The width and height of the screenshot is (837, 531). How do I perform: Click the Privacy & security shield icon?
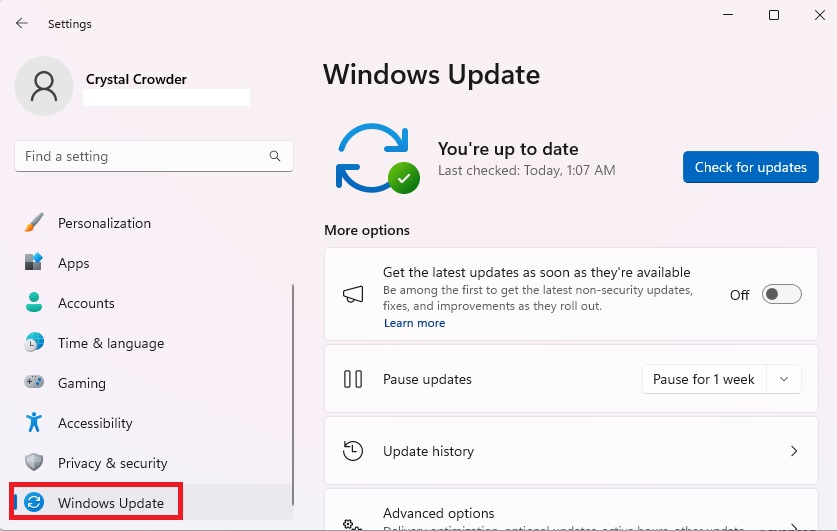pos(34,462)
